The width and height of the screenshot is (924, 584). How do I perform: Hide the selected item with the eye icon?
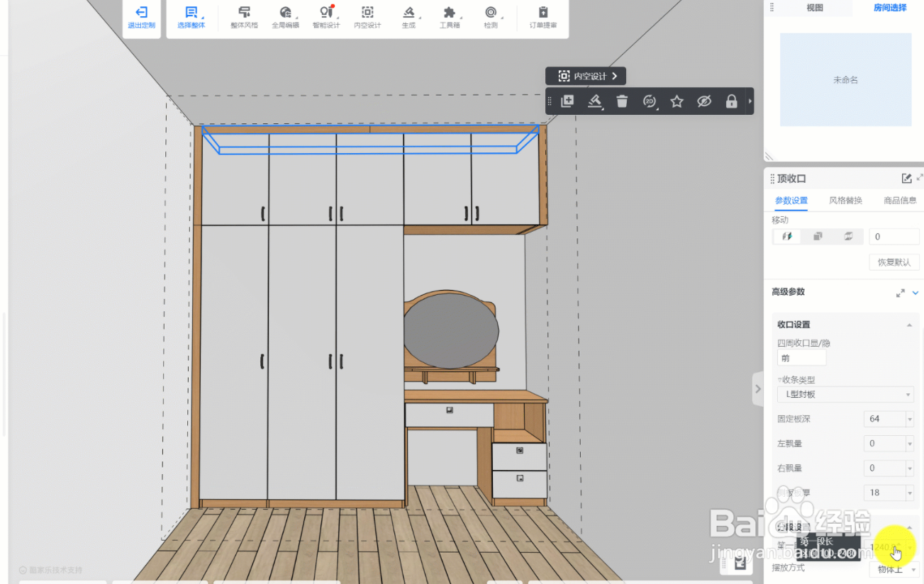pyautogui.click(x=703, y=101)
